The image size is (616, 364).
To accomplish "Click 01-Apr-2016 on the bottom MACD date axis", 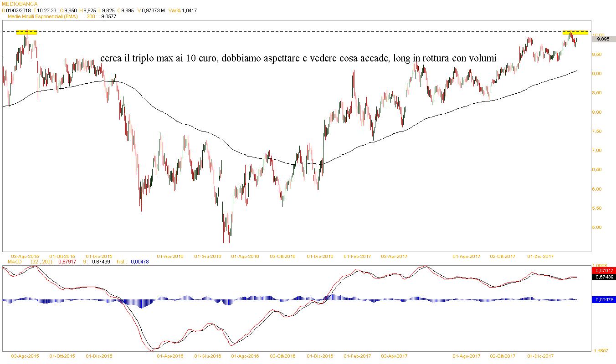I will click(x=170, y=356).
